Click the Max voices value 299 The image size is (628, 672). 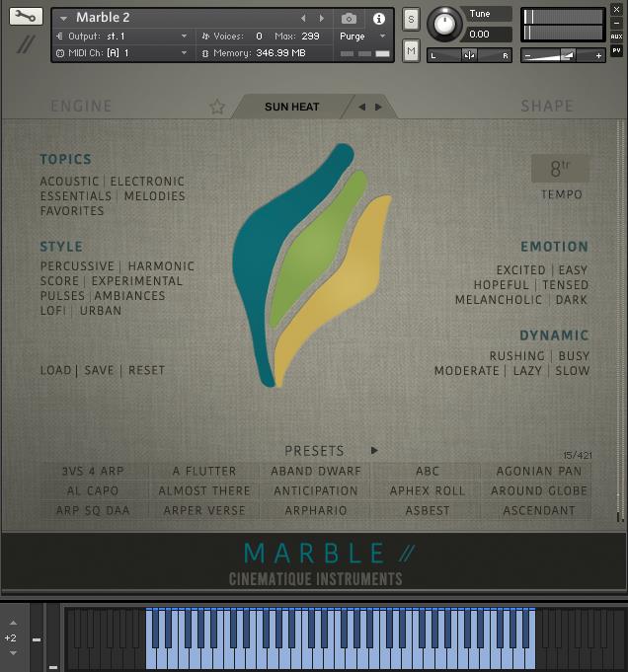(x=311, y=37)
